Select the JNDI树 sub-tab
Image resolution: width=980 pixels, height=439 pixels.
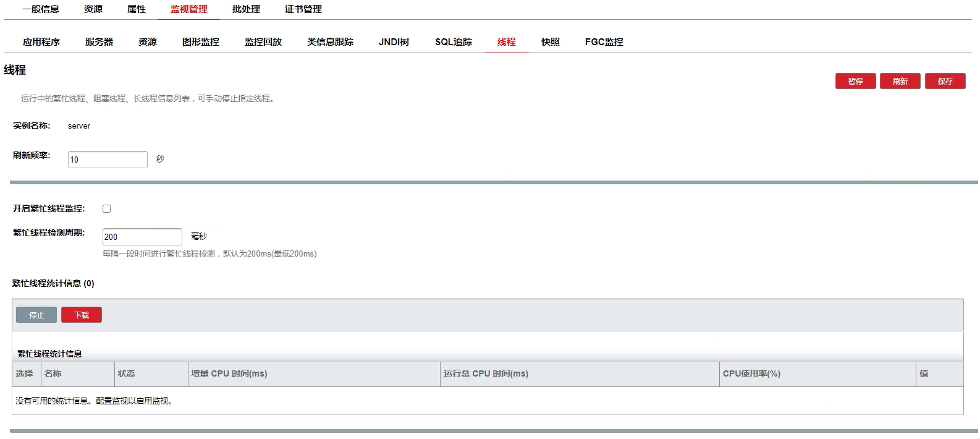[x=394, y=42]
